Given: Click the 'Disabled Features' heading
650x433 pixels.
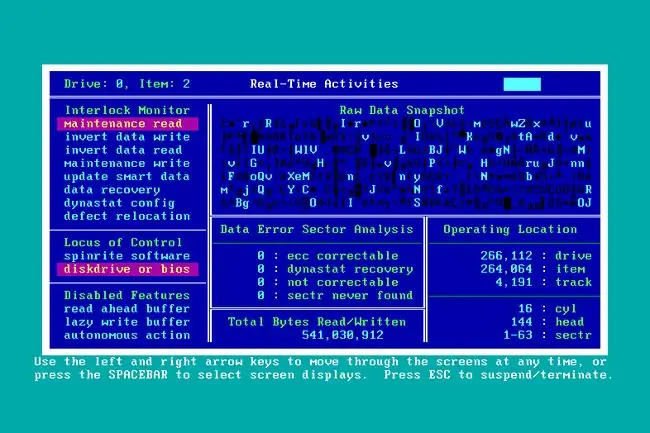Looking at the screenshot, I should pyautogui.click(x=127, y=295).
